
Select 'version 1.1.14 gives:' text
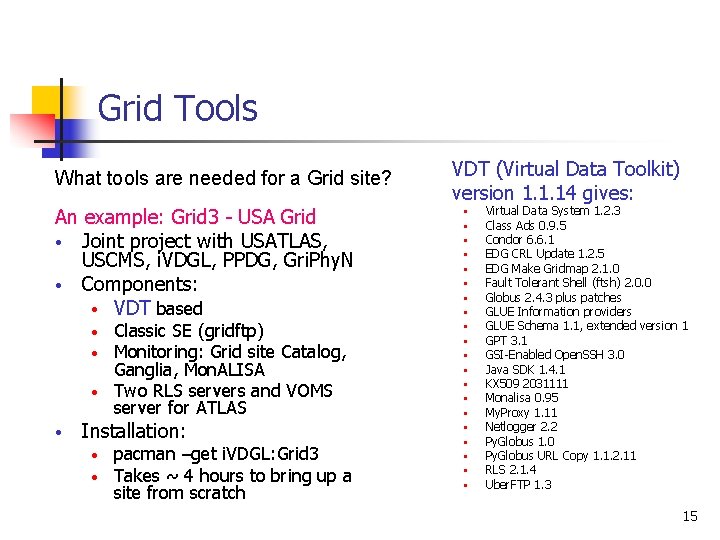tap(542, 193)
